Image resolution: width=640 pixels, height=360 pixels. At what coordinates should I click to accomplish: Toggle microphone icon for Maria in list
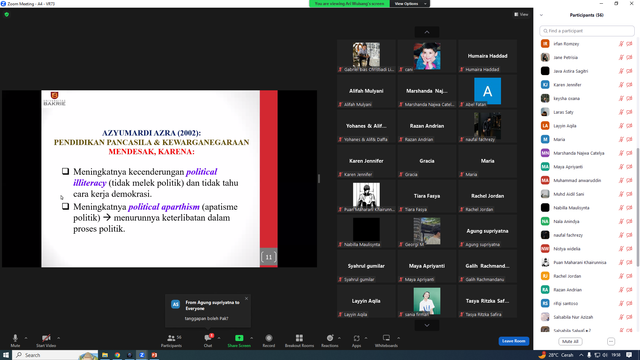(x=621, y=140)
